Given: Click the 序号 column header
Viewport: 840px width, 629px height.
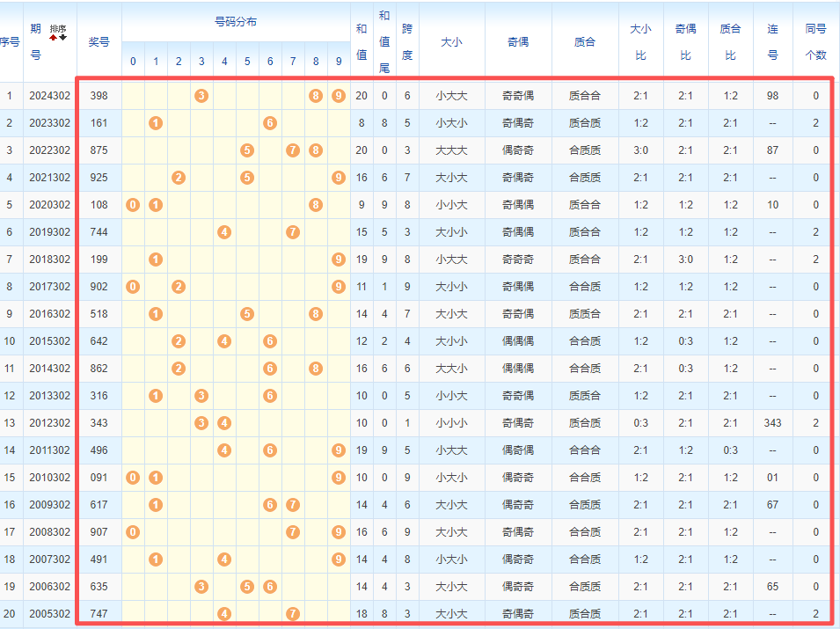Looking at the screenshot, I should coord(11,42).
